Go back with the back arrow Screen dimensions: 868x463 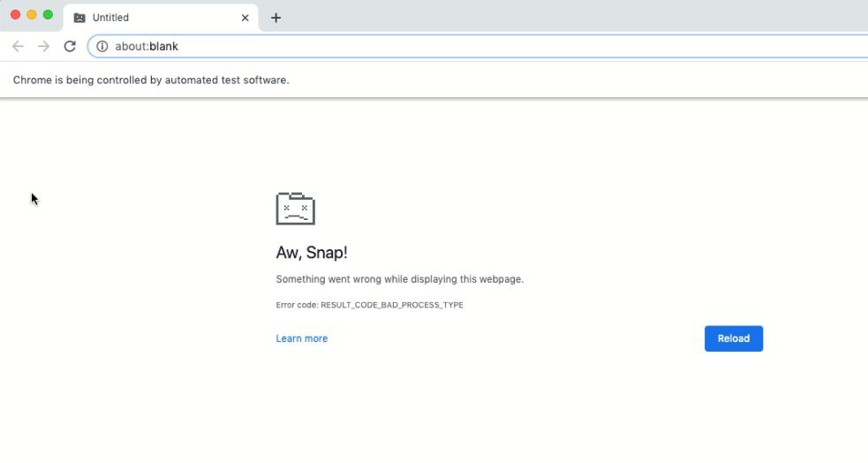18,47
